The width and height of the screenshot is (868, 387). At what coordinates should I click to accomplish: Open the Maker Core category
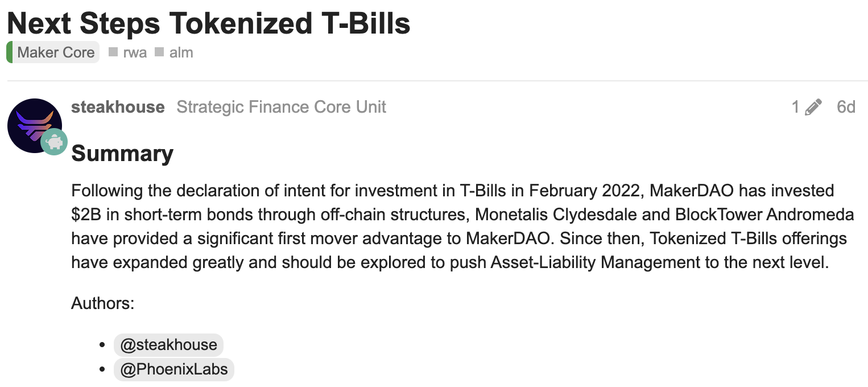click(x=56, y=52)
